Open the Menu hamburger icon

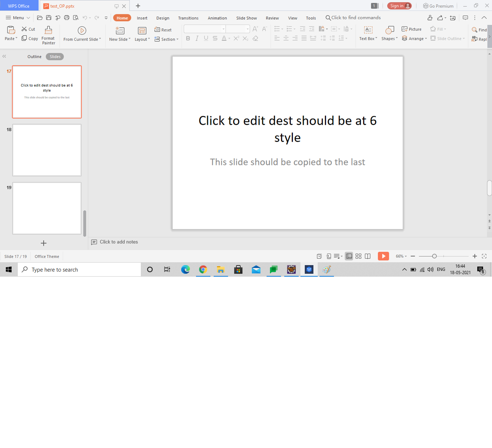pyautogui.click(x=8, y=18)
